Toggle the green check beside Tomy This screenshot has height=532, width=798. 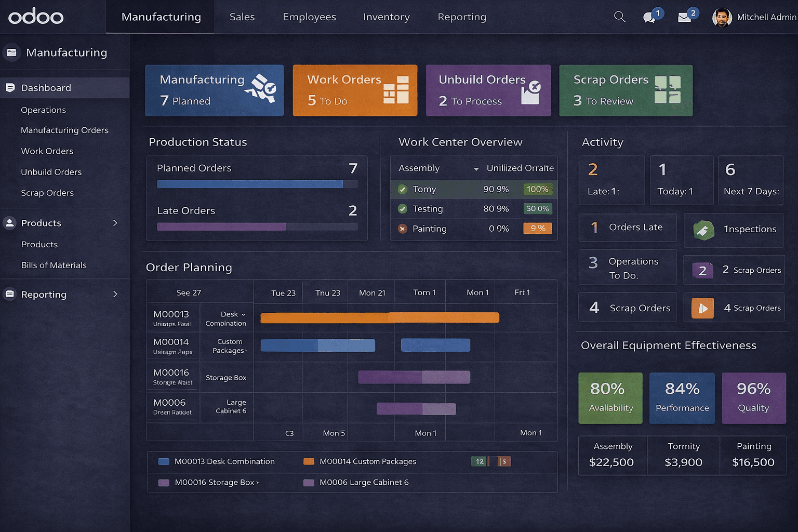click(403, 190)
